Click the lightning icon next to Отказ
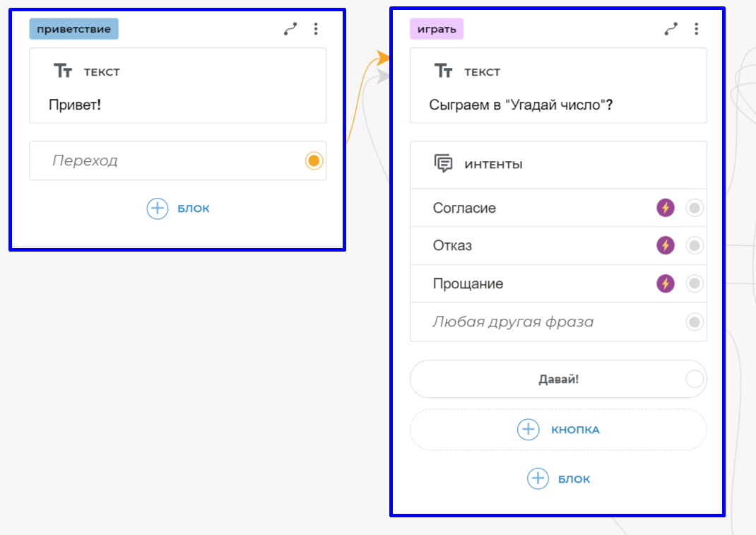This screenshot has height=535, width=756. (666, 245)
